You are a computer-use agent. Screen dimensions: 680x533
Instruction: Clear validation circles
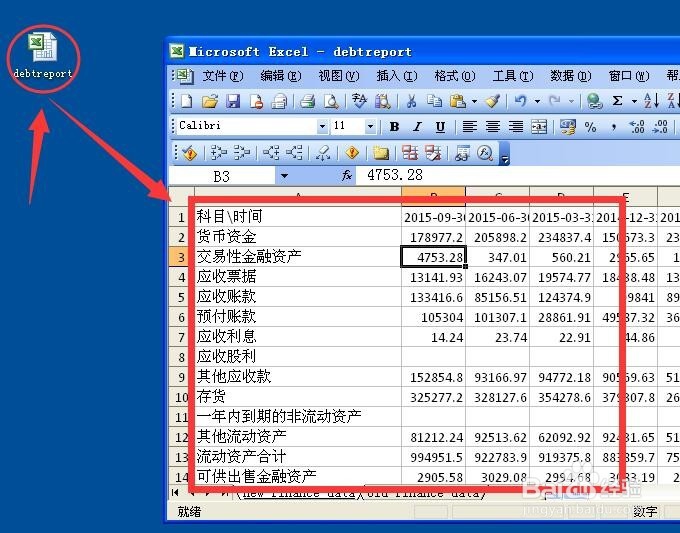click(433, 153)
